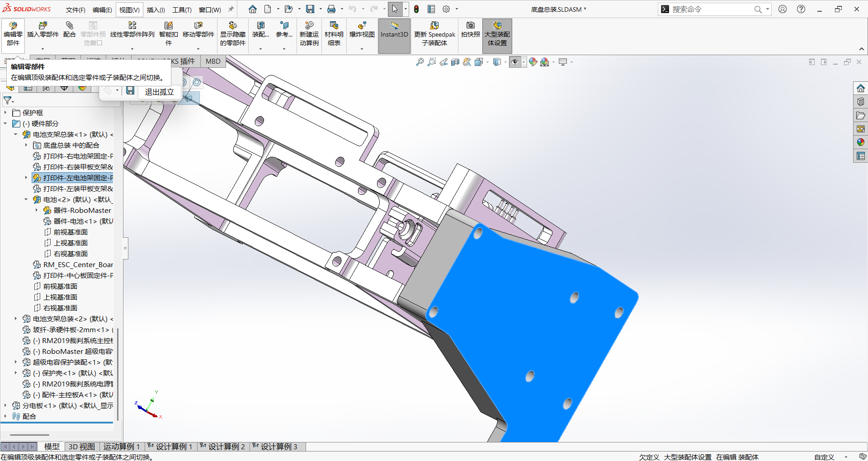The width and height of the screenshot is (868, 461).
Task: Click the feature tree vertical scrollbar
Action: coord(118,374)
